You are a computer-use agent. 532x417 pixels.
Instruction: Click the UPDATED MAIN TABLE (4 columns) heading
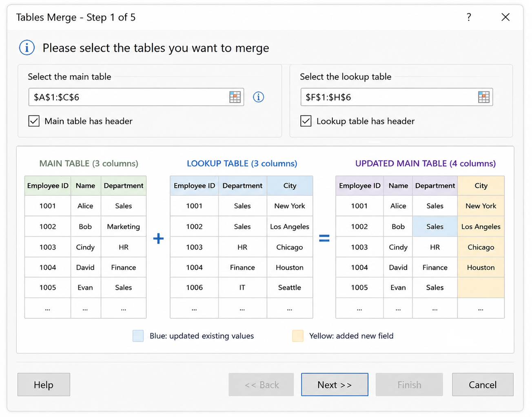(426, 163)
